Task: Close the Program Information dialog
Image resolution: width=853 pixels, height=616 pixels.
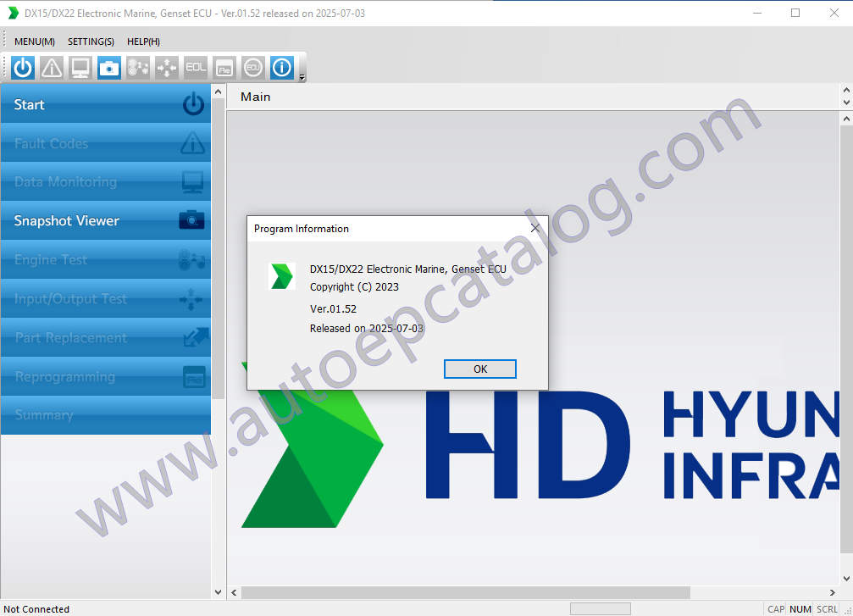Action: point(535,228)
